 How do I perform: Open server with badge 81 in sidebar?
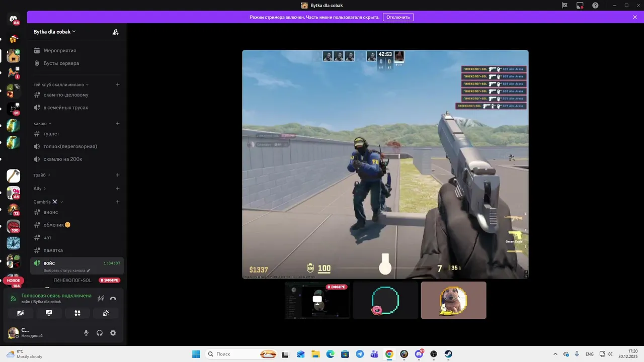click(x=14, y=109)
